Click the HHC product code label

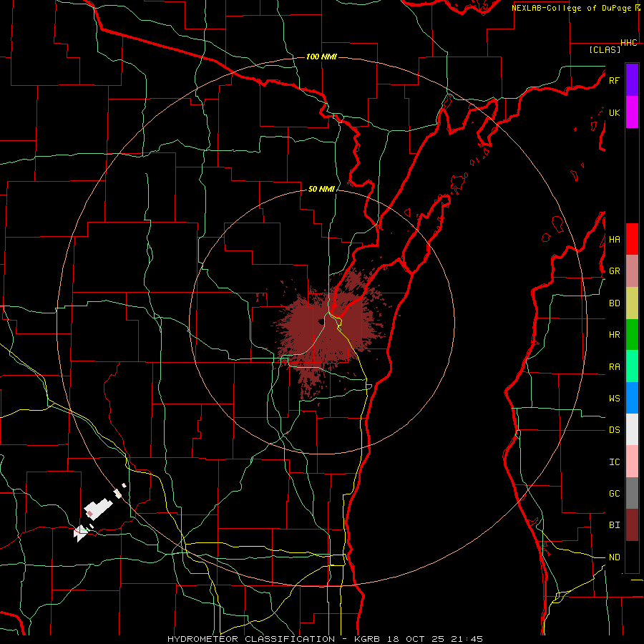coord(628,43)
